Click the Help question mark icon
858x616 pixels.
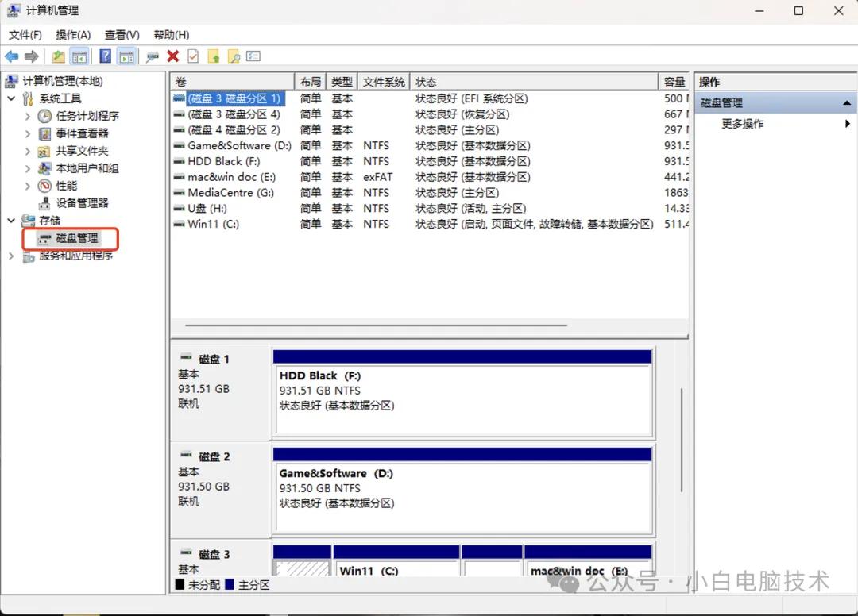(105, 56)
